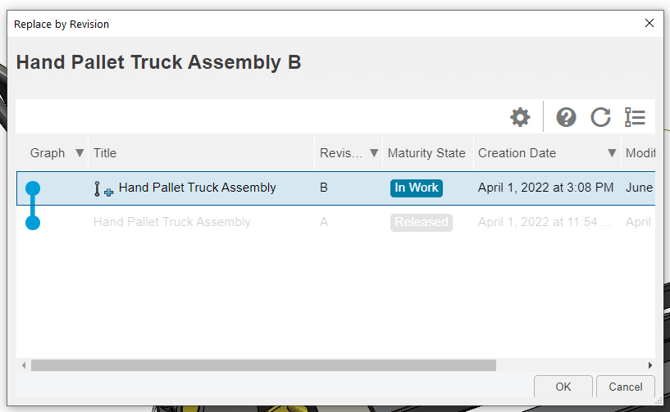Open the Graph column dropdown arrow
This screenshot has width=670, height=412.
[79, 153]
